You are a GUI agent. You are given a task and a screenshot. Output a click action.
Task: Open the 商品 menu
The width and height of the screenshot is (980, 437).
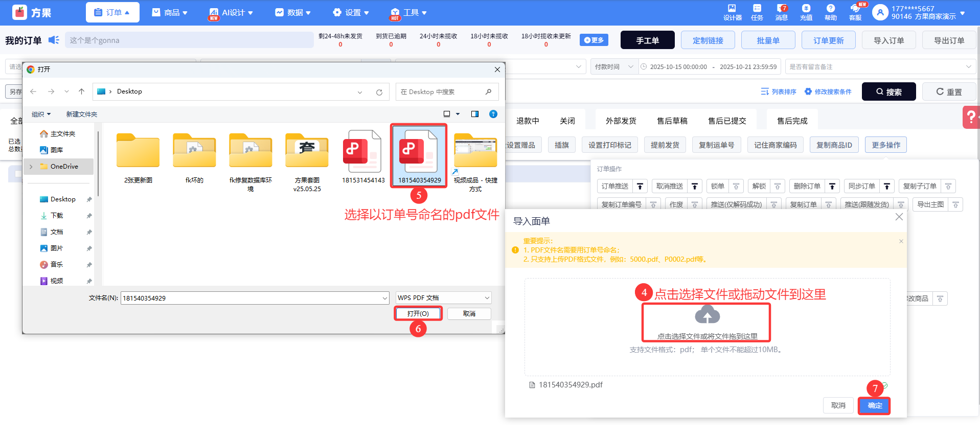170,12
